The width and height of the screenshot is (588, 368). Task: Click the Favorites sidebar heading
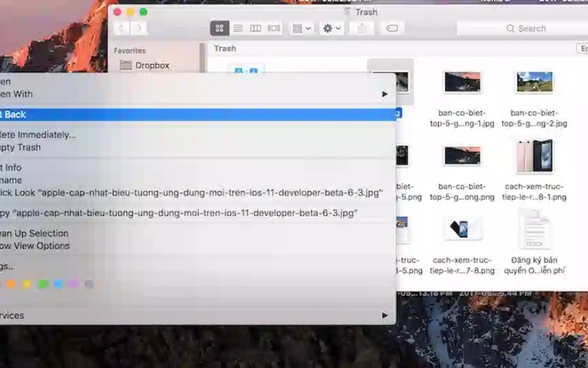tap(130, 50)
